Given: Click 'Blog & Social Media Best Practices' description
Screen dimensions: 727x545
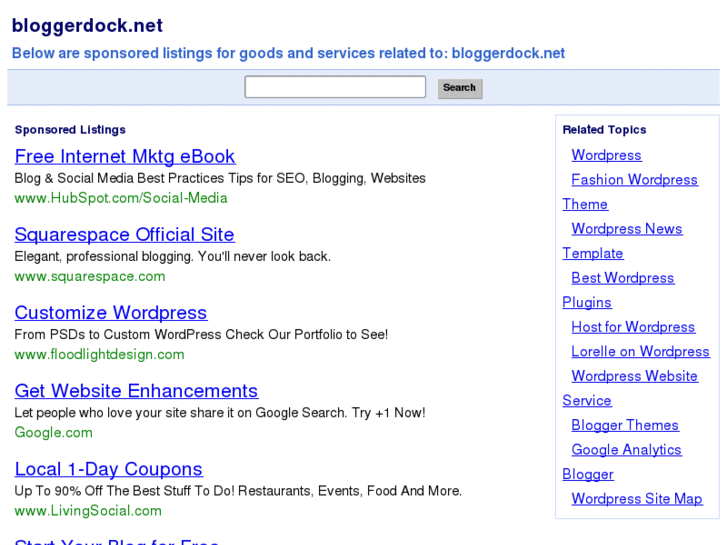Looking at the screenshot, I should coord(220,178).
